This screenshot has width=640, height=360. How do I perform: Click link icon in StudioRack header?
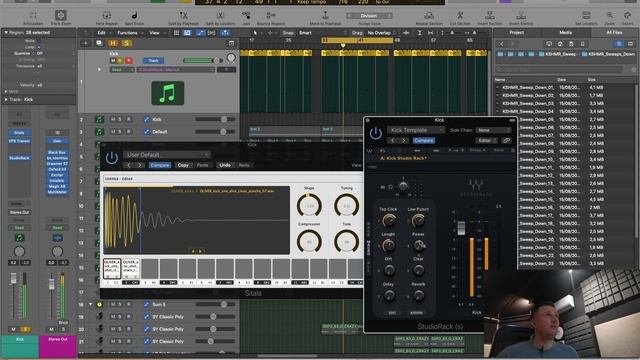[507, 140]
